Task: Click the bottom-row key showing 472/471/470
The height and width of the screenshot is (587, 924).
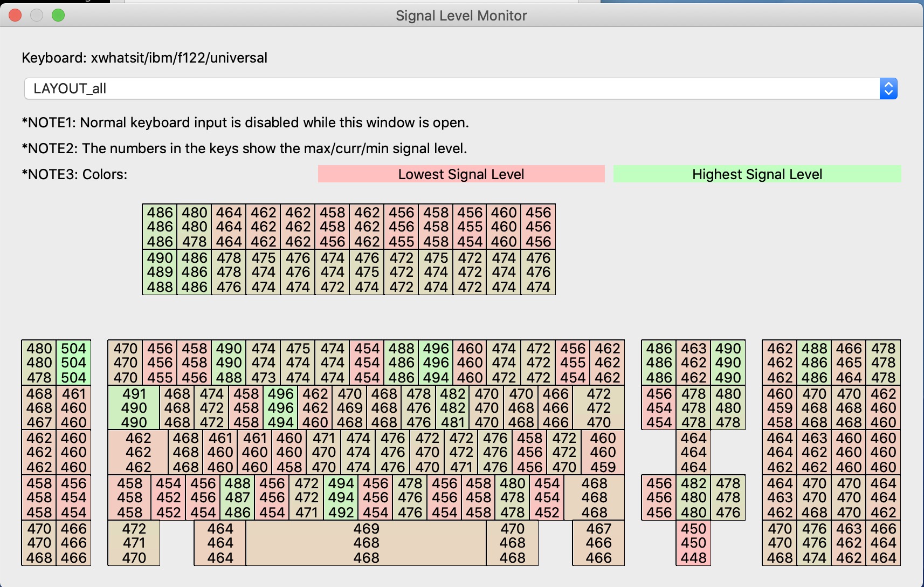Action: click(x=134, y=543)
